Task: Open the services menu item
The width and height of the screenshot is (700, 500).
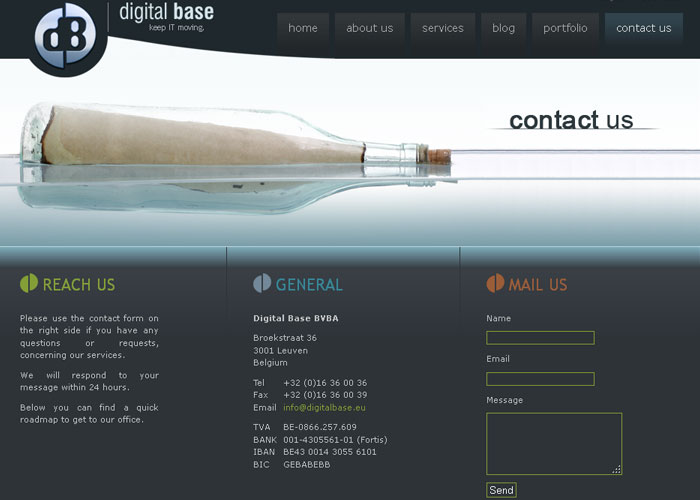Action: [x=443, y=28]
